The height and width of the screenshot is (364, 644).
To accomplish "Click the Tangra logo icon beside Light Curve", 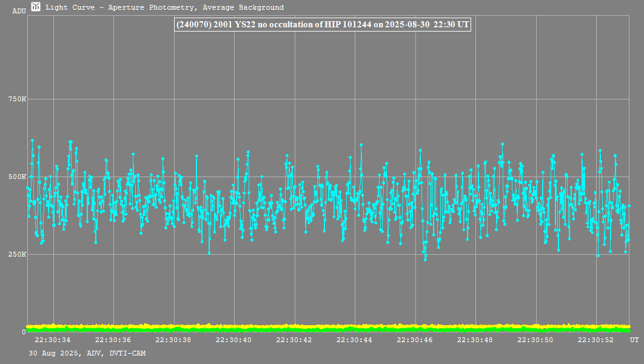I will 36,7.
